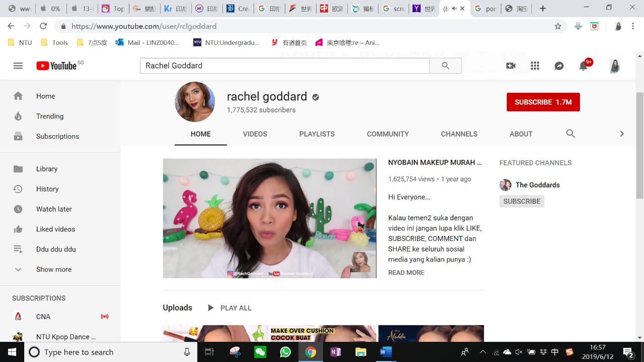Bookmark this page with star icon
The width and height of the screenshot is (644, 362).
click(x=558, y=26)
